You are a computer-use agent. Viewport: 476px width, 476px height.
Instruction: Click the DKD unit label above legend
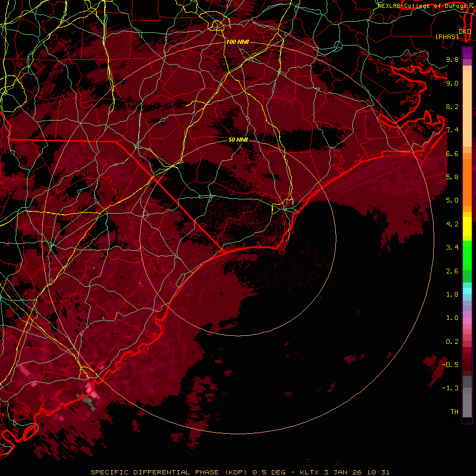pos(465,31)
